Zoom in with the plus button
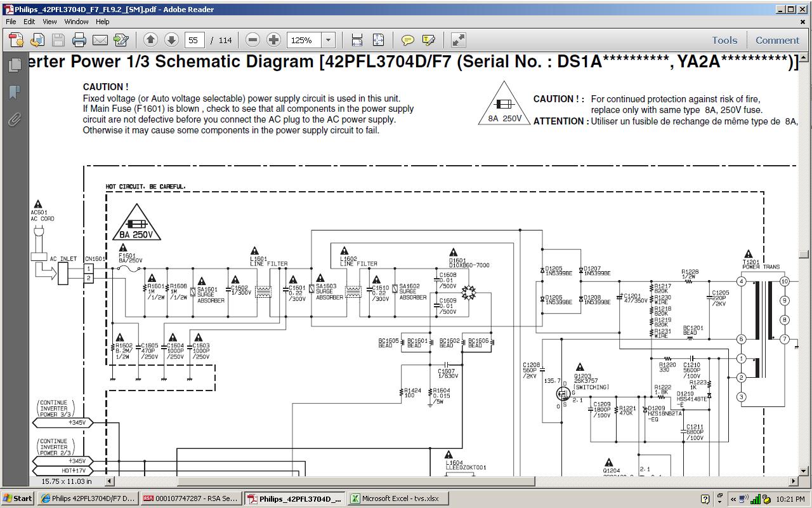 click(273, 40)
